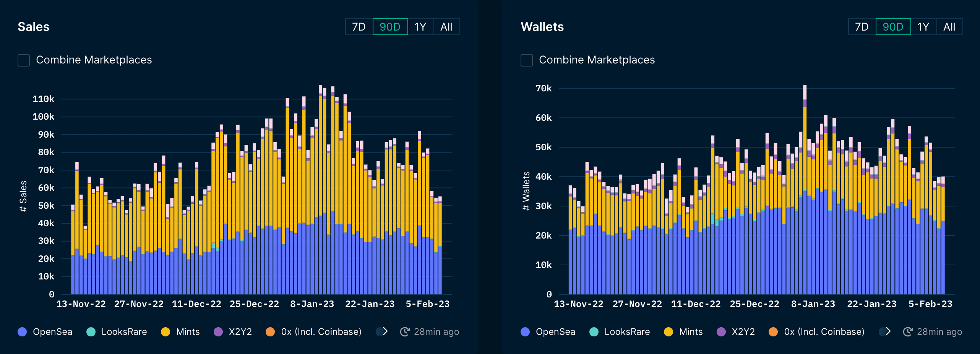Click 0x (Incl. Coinbase) label in Sales legend

click(321, 332)
